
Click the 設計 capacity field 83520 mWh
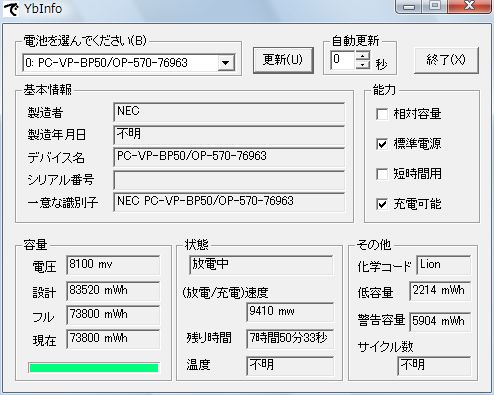[113, 291]
